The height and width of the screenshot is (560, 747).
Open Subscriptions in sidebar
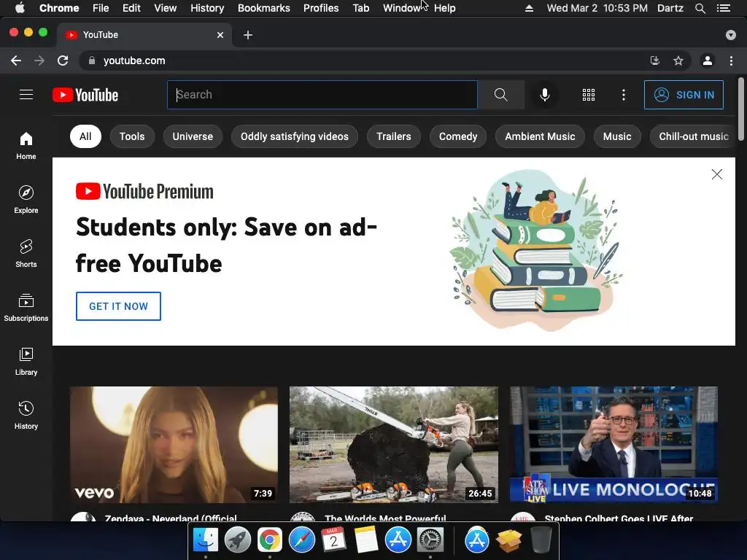[x=26, y=308]
